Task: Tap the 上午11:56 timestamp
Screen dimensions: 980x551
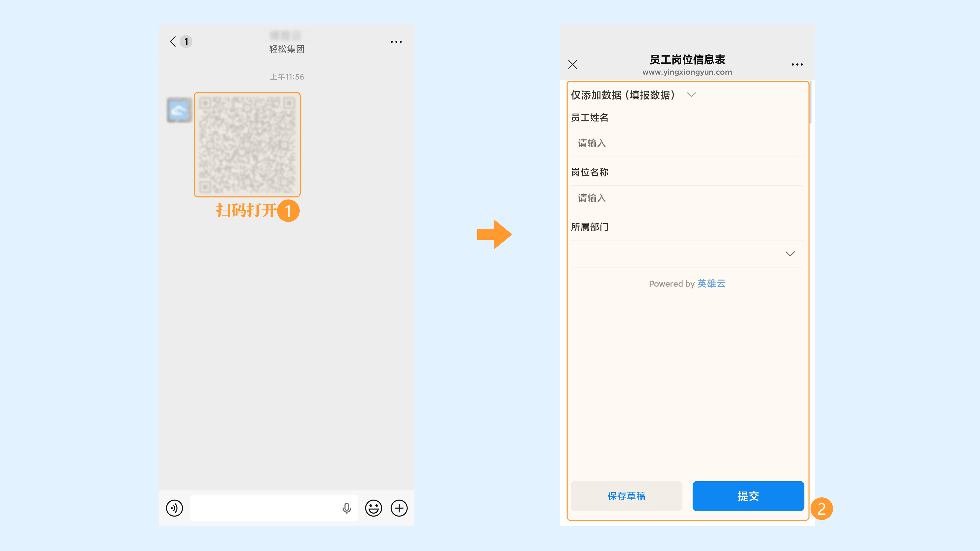Action: point(287,77)
